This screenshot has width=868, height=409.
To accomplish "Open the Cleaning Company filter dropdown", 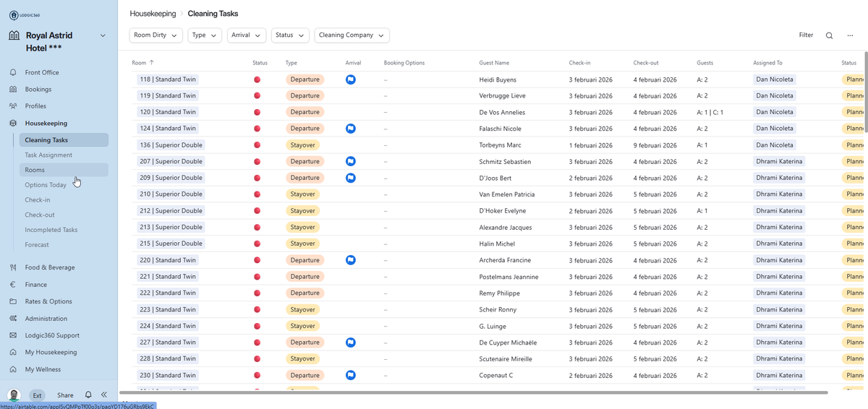I will click(352, 35).
